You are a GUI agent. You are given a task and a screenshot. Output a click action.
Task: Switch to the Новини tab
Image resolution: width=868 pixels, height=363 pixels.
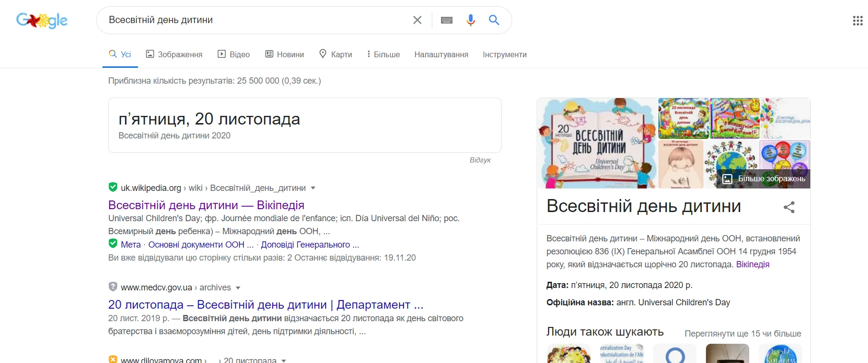tap(285, 54)
